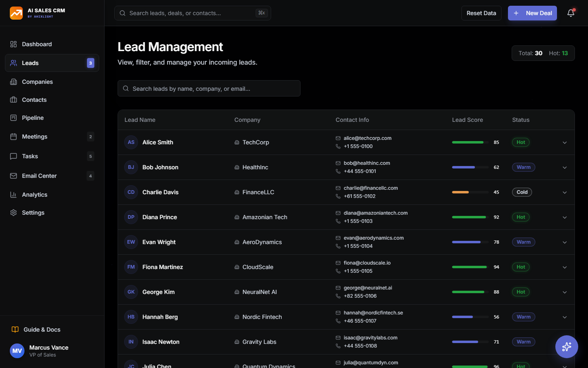Click Evan Wright's EW avatar
This screenshot has width=588, height=368.
131,242
